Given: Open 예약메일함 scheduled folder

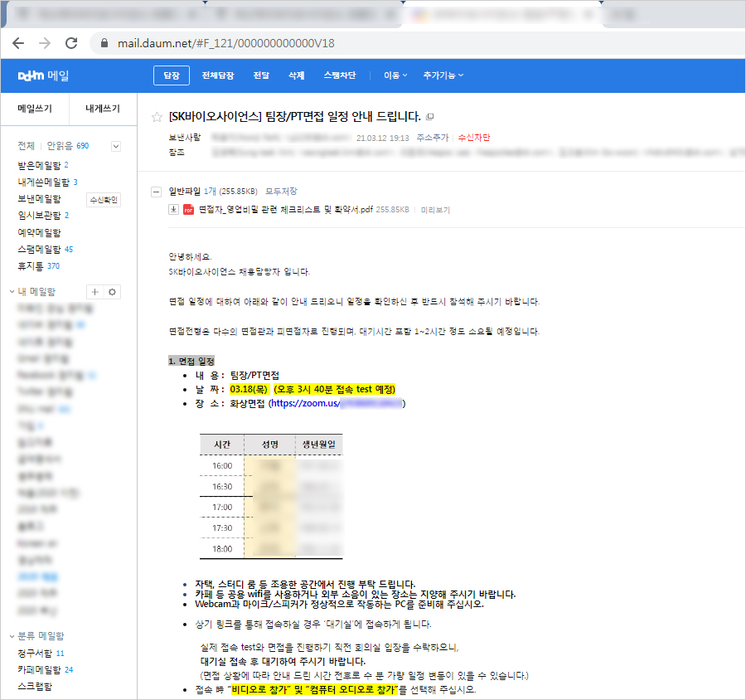Looking at the screenshot, I should click(40, 232).
